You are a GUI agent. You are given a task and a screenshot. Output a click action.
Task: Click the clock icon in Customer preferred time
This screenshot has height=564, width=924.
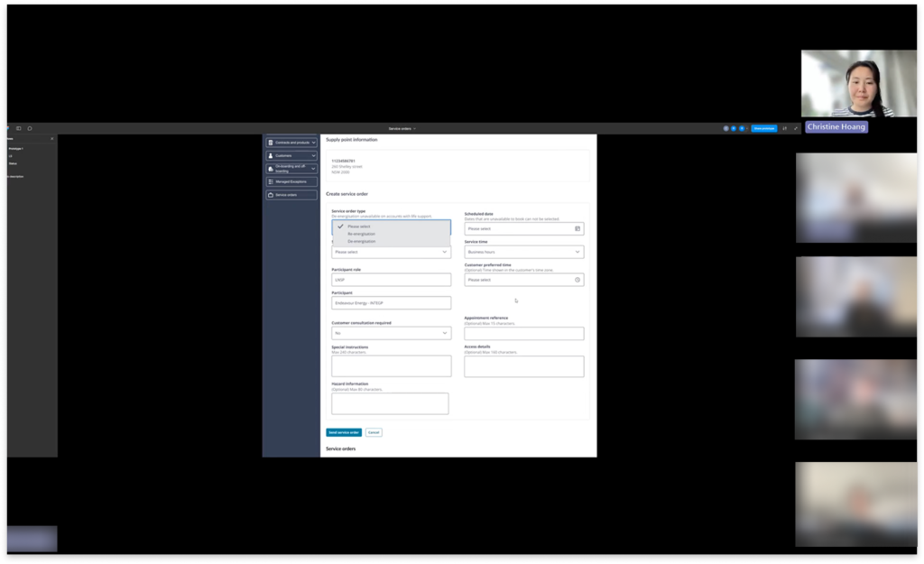click(577, 280)
